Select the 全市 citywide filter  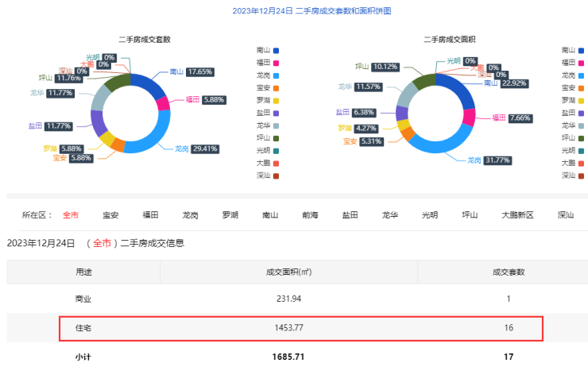(x=71, y=214)
